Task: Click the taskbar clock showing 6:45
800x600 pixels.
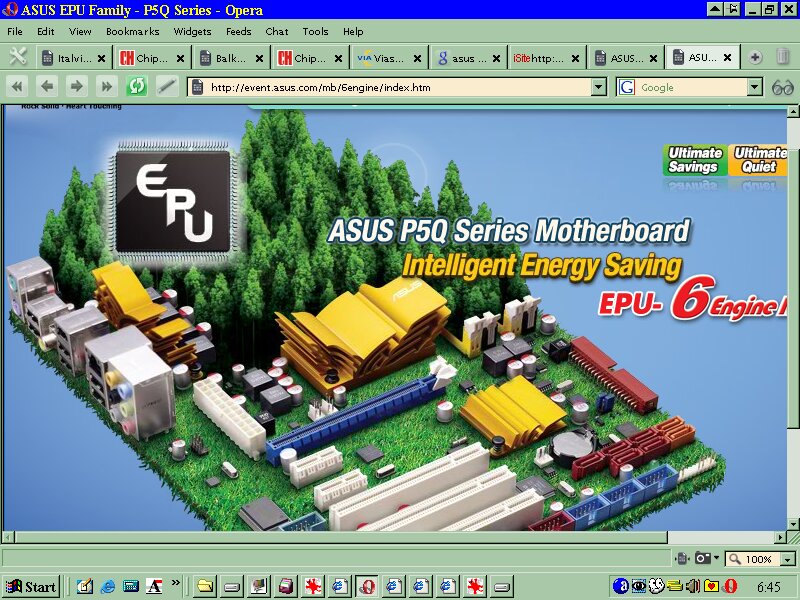Action: pos(769,586)
